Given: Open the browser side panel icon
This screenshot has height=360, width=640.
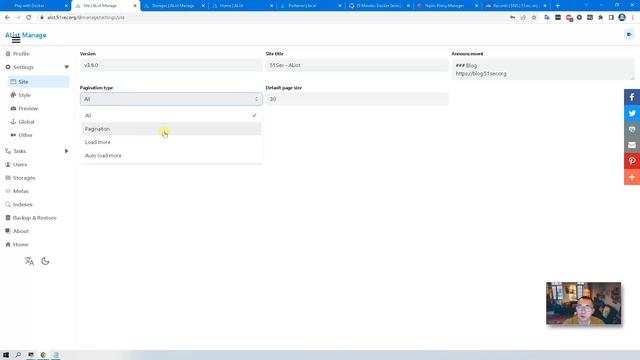Looking at the screenshot, I should pyautogui.click(x=611, y=18).
